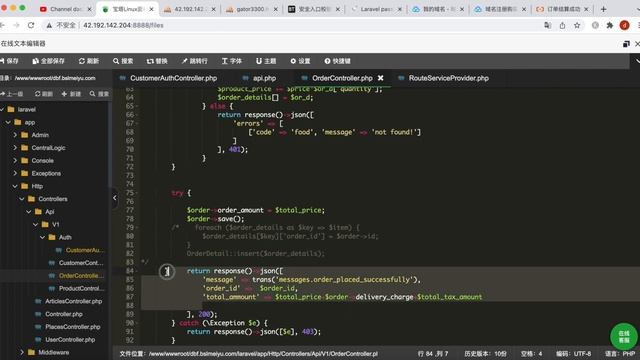Refresh the file tree with sidebar 刷新
The width and height of the screenshot is (640, 360).
pyautogui.click(x=44, y=94)
